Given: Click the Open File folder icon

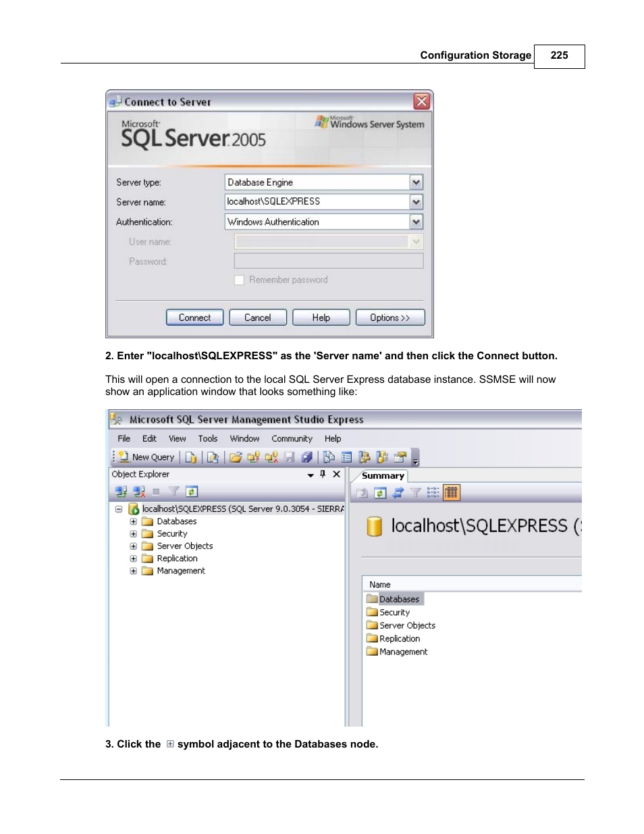Looking at the screenshot, I should (x=236, y=457).
